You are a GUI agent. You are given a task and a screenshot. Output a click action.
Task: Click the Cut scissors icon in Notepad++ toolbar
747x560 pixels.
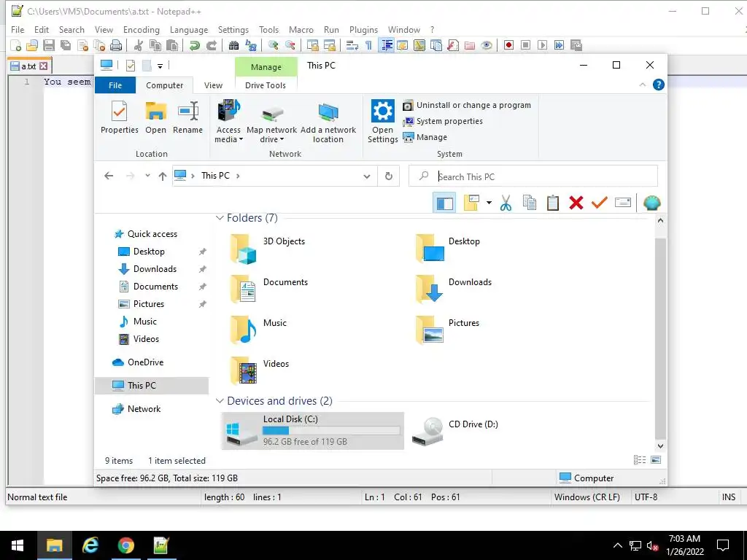[139, 45]
